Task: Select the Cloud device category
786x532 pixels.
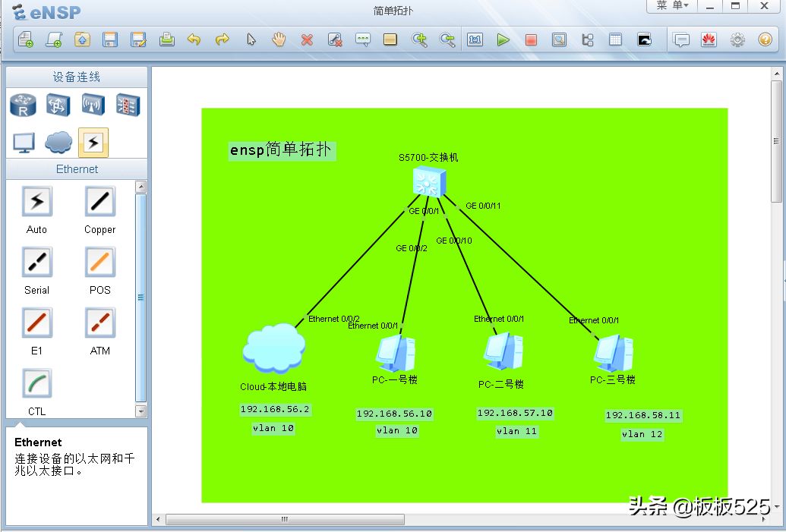Action: [x=58, y=143]
